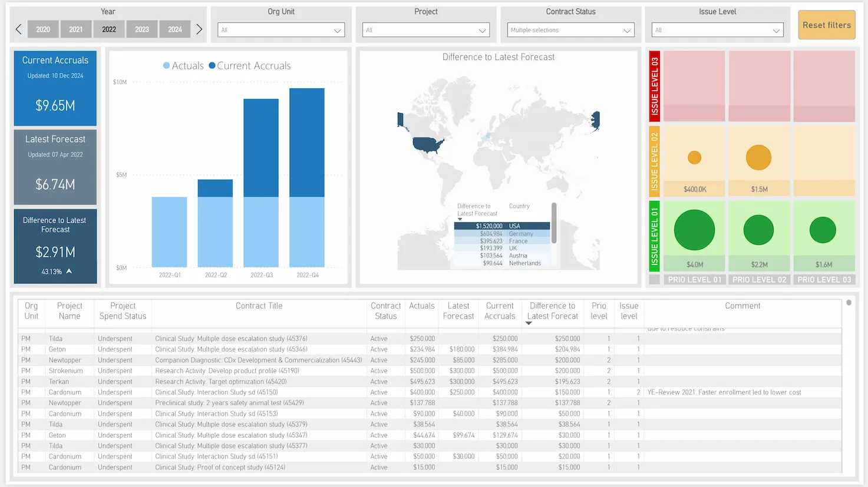
Task: Click the USA shape on the map
Action: click(427, 144)
